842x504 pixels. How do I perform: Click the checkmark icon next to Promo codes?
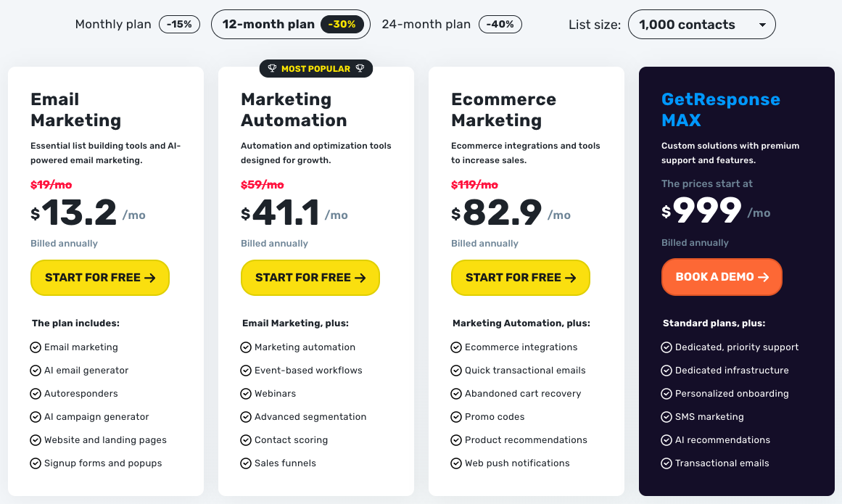click(456, 417)
